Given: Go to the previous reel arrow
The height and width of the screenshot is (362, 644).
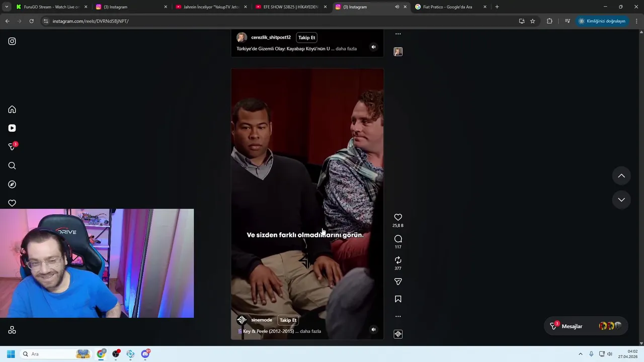Looking at the screenshot, I should (621, 176).
